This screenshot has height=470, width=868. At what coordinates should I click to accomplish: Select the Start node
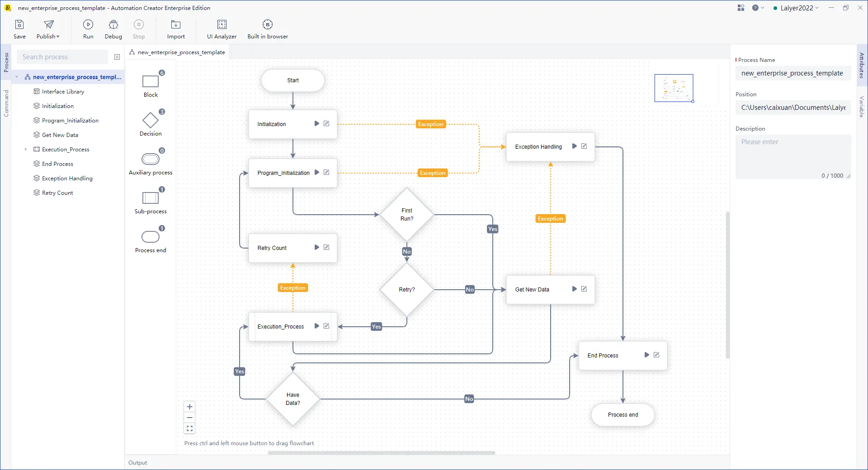[x=293, y=80]
